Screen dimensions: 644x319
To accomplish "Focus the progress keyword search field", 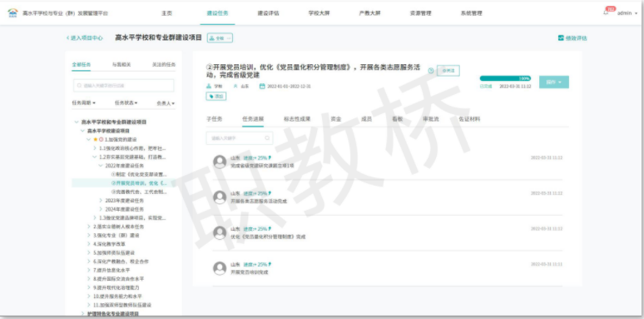I will coord(240,138).
